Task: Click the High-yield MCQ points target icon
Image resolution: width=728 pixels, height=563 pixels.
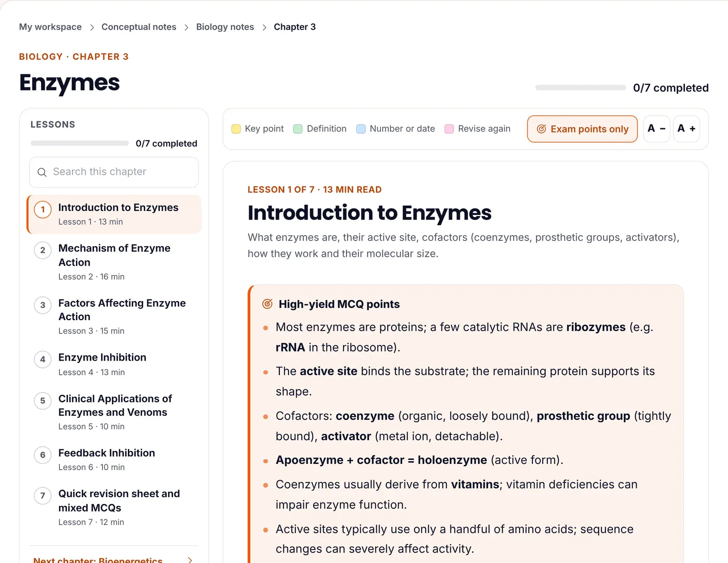Action: coord(268,304)
